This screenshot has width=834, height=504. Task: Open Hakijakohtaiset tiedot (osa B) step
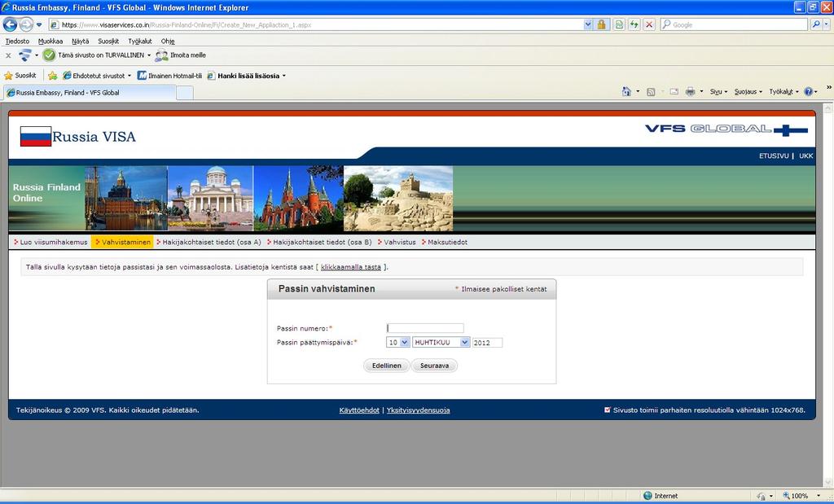[319, 242]
